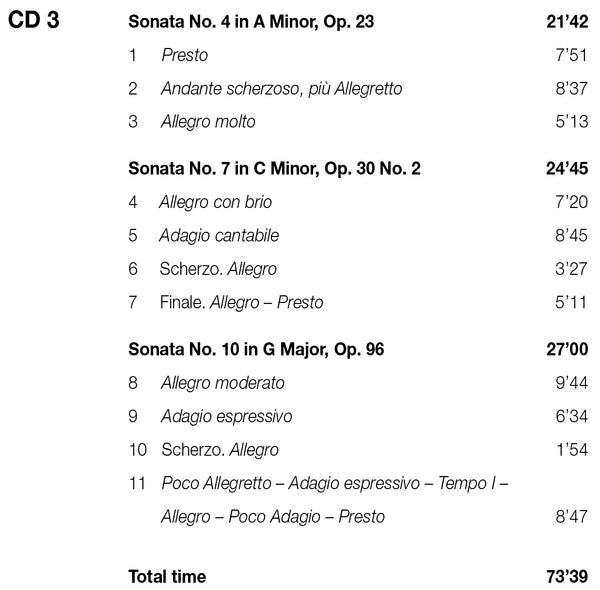Click Sonata No. 10 in G Major heading
Image resolution: width=600 pixels, height=590 pixels.
tap(256, 349)
